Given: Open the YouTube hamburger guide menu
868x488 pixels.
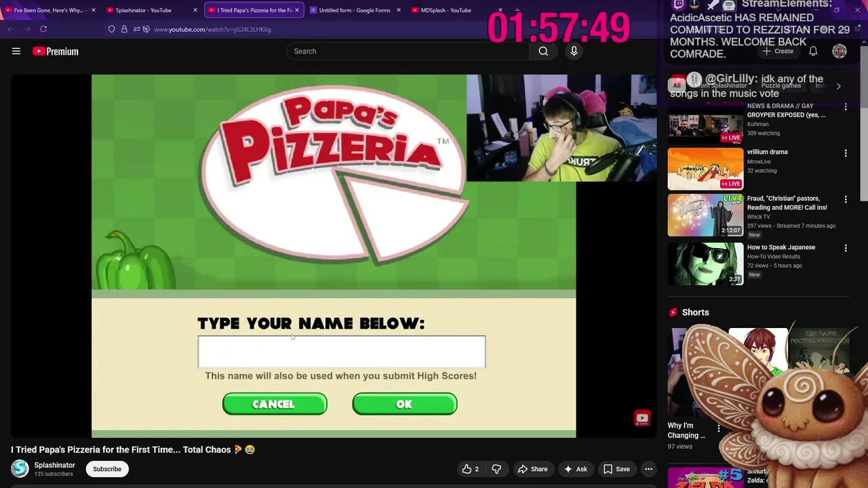Looking at the screenshot, I should tap(16, 51).
